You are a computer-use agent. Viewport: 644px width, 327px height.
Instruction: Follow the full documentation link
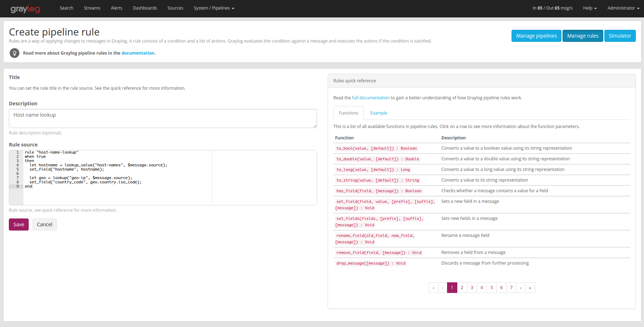(371, 98)
